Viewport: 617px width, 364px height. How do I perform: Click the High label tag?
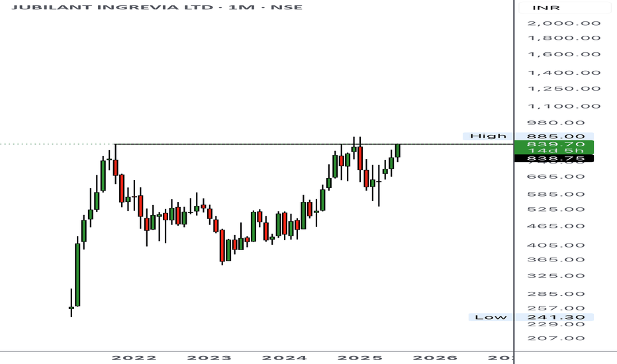click(488, 136)
